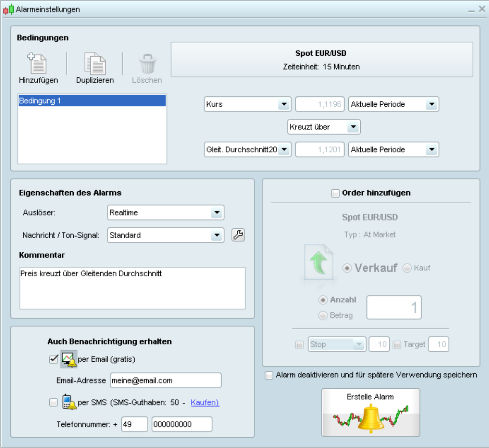
Task: Click the email notification monitor bell icon
Action: coord(69,359)
